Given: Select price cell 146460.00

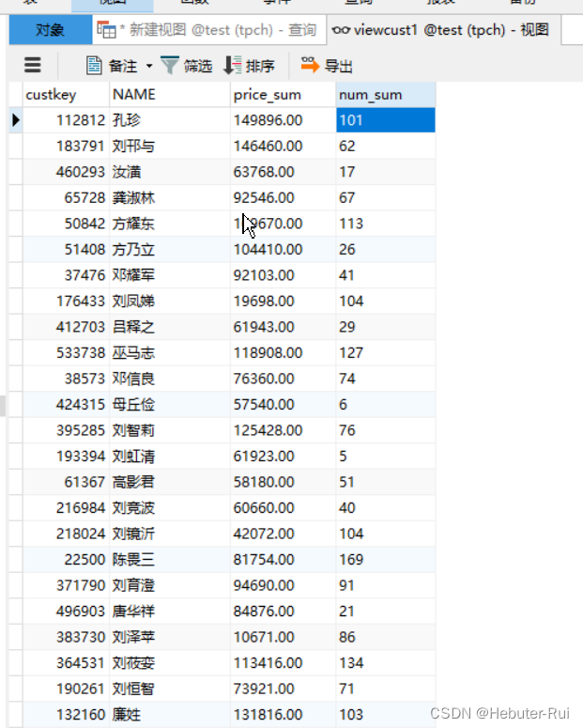Looking at the screenshot, I should (284, 147).
